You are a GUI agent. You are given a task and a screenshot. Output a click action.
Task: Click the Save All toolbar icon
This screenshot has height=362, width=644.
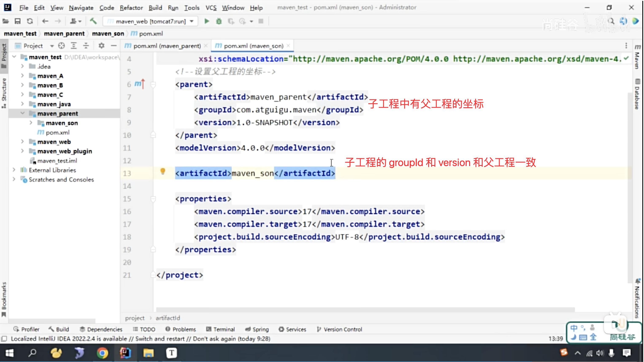[18, 21]
